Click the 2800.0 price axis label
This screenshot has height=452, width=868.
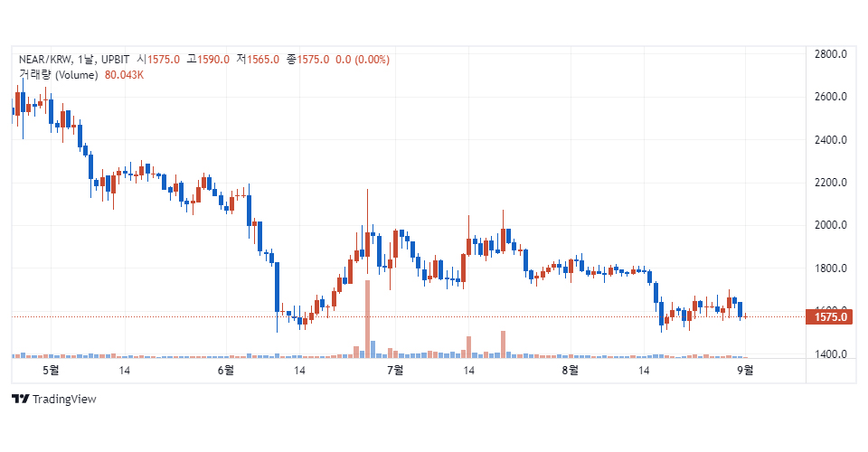829,54
